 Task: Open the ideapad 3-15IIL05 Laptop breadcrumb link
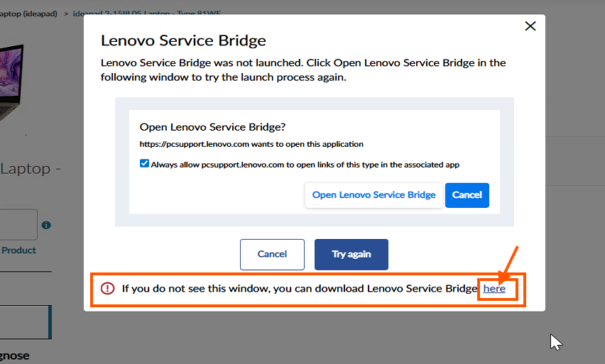[x=146, y=14]
